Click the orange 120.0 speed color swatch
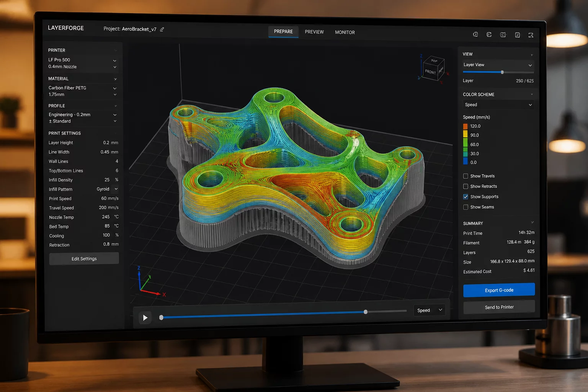Image resolution: width=588 pixels, height=392 pixels. [x=465, y=126]
